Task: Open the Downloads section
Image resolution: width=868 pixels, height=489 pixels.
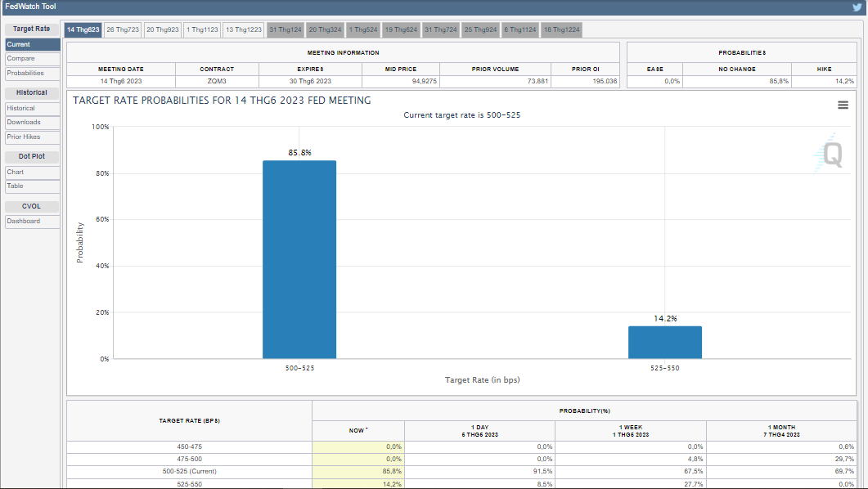Action: click(33, 123)
